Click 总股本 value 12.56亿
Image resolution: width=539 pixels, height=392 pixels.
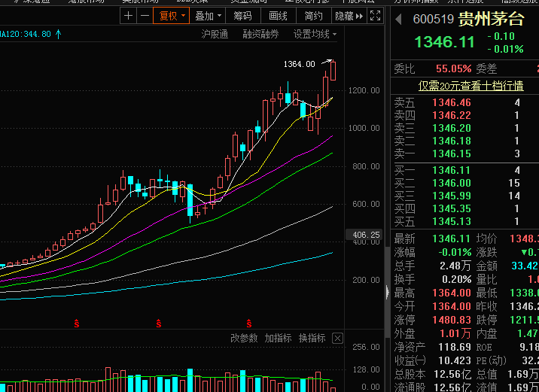pos(452,374)
